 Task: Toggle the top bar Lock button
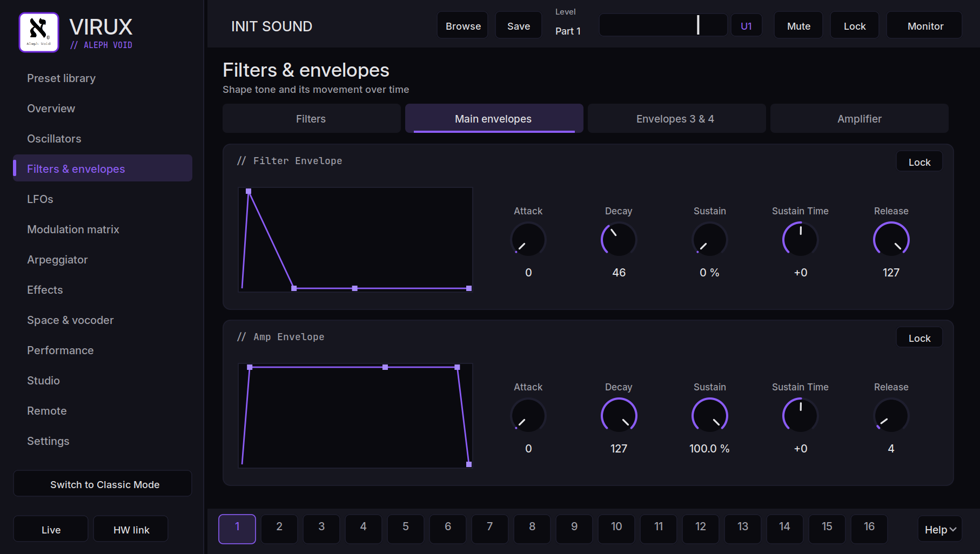pyautogui.click(x=855, y=25)
